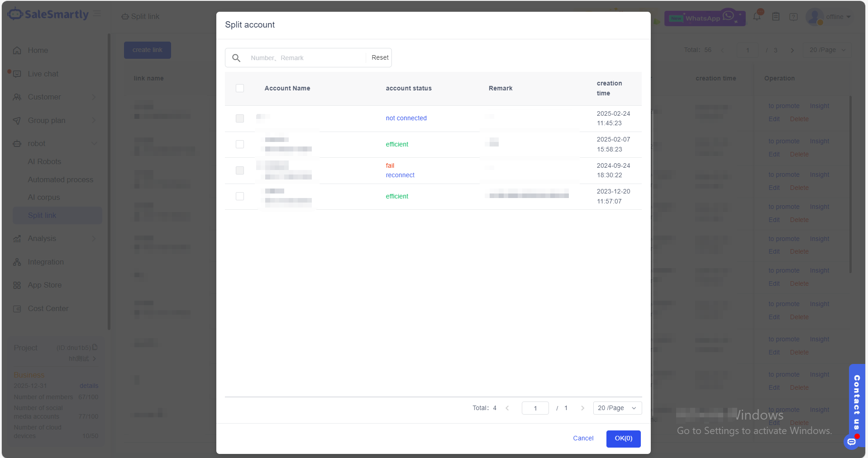Tick the checkbox for 2023-12-20 account

(240, 196)
